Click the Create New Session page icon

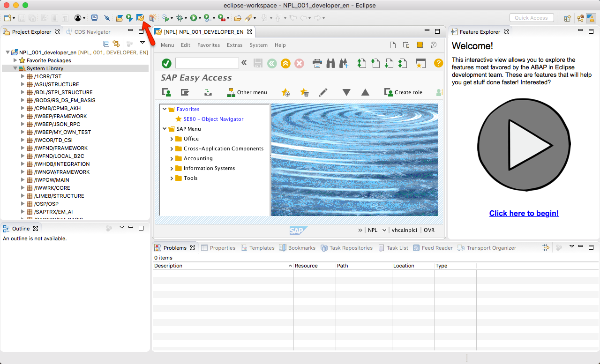pyautogui.click(x=393, y=45)
